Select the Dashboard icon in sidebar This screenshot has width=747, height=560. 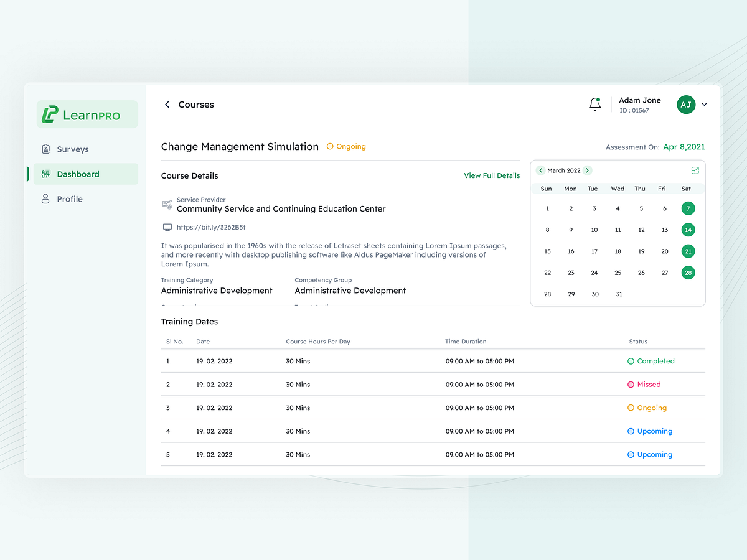click(46, 174)
